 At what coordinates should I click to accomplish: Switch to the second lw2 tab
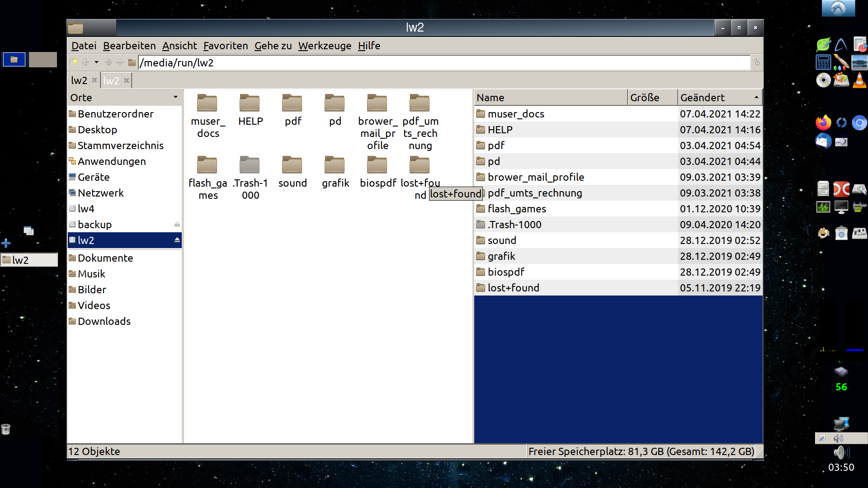[x=111, y=80]
